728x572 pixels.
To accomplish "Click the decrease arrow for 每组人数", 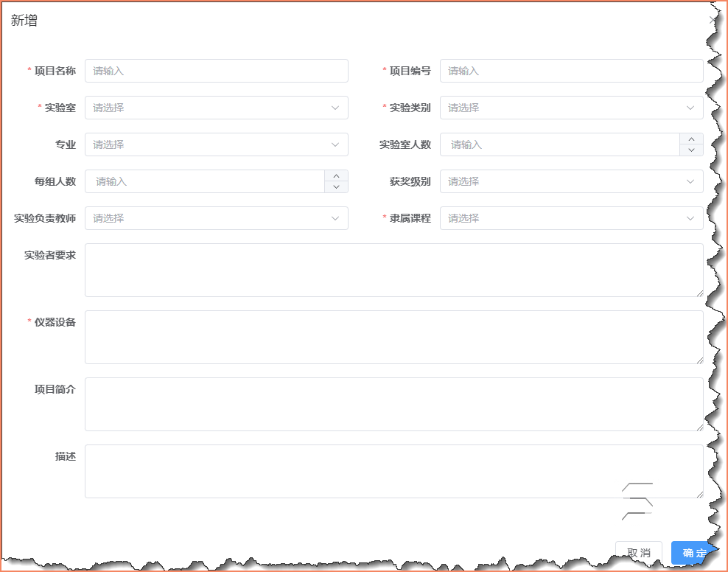I will (336, 186).
